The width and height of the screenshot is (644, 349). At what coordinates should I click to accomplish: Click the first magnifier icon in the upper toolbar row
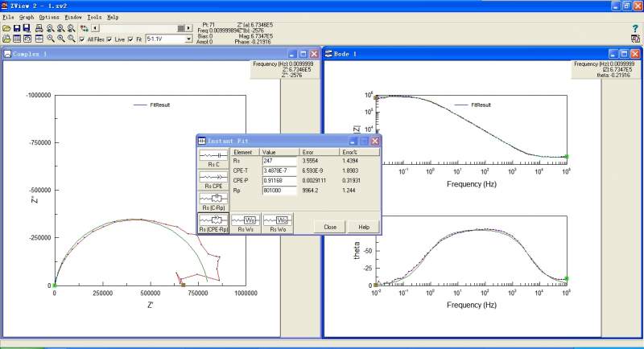(x=50, y=28)
